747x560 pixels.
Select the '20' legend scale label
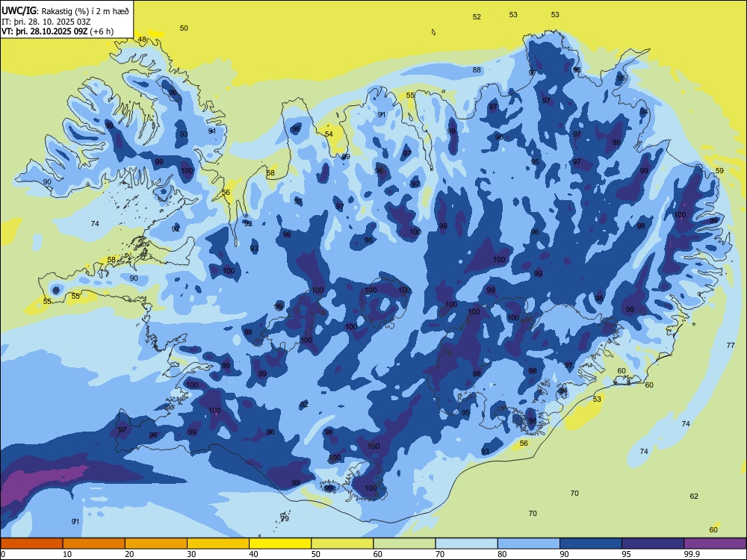point(129,554)
